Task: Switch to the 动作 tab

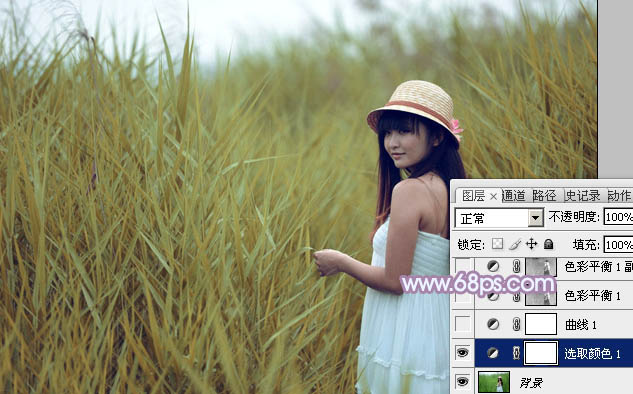Action: pos(619,196)
